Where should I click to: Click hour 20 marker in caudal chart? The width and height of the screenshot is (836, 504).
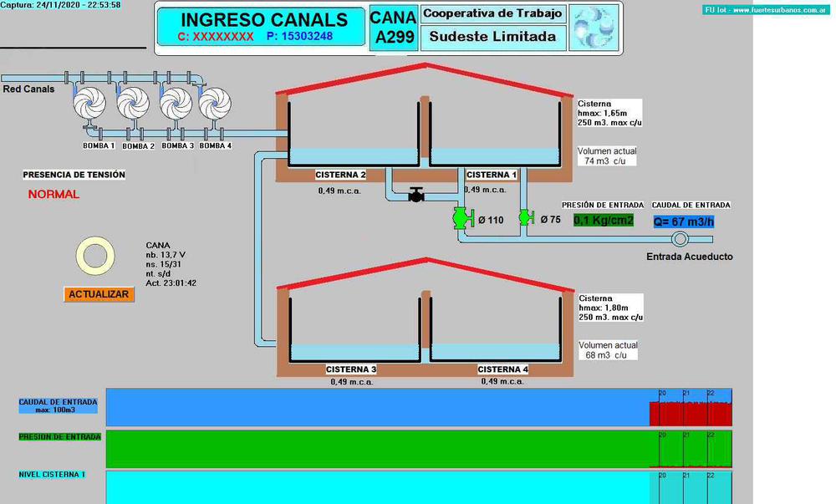point(661,393)
